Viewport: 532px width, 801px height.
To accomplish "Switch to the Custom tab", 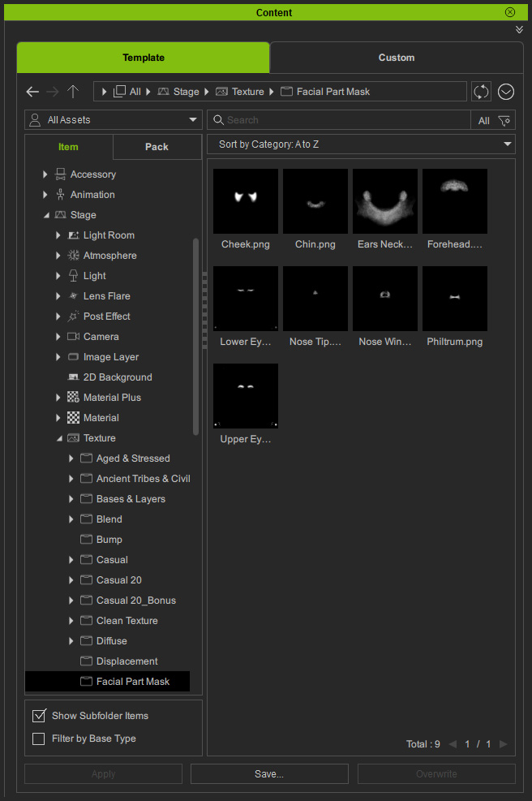I will 396,58.
